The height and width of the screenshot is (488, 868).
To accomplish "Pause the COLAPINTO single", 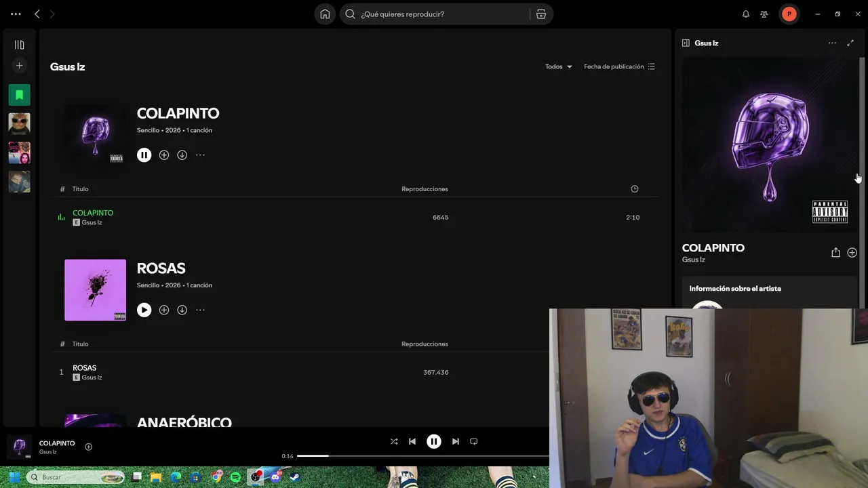I will point(144,155).
